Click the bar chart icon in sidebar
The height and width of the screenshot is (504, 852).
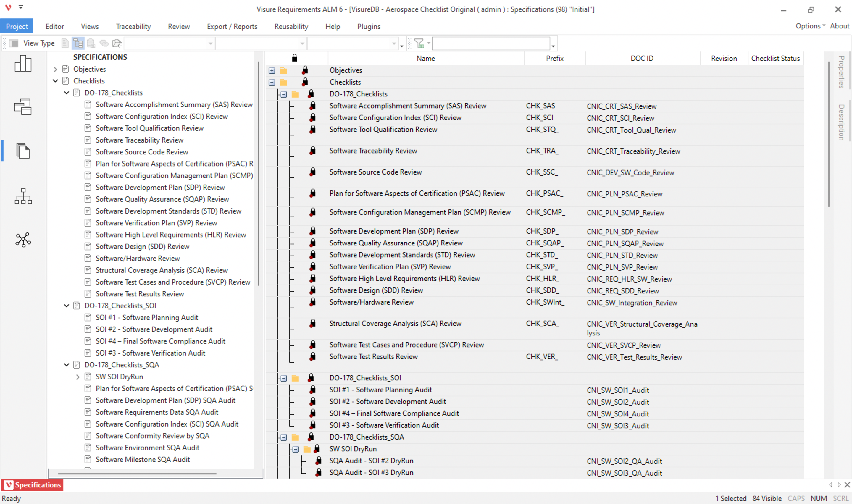pyautogui.click(x=23, y=65)
